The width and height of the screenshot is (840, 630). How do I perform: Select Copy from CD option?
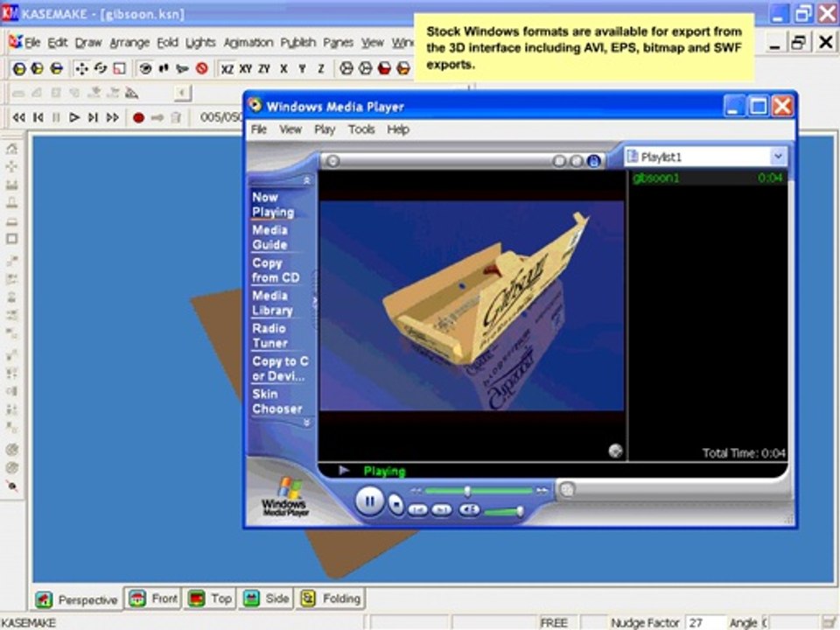[276, 270]
